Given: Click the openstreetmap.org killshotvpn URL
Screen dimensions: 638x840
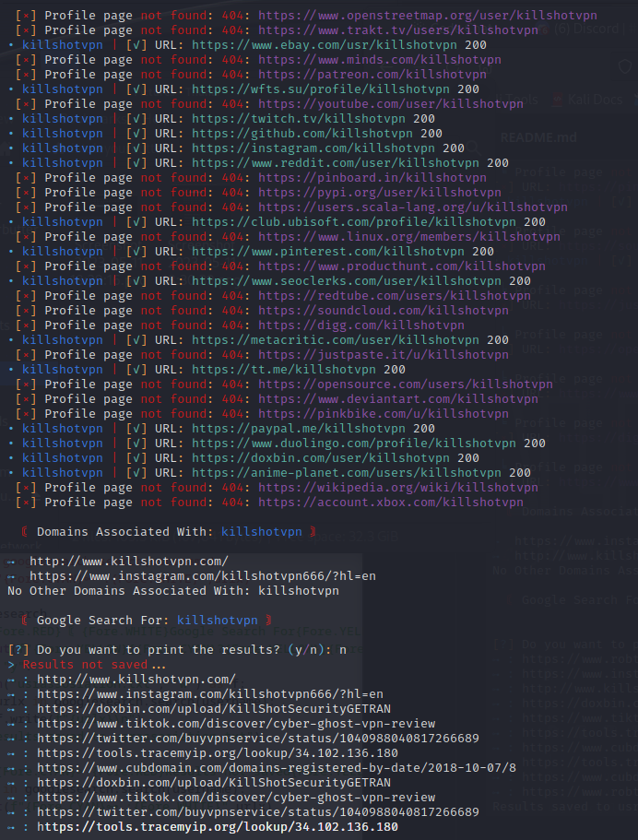Looking at the screenshot, I should [428, 16].
